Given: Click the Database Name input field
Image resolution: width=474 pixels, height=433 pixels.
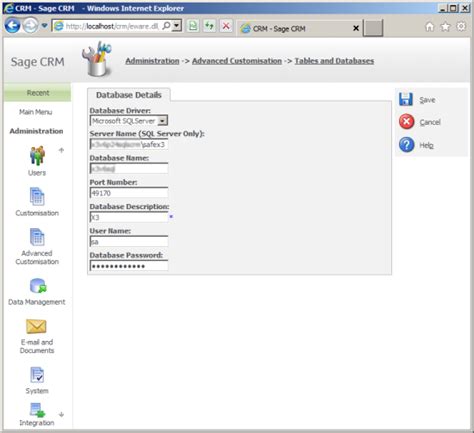Looking at the screenshot, I should pyautogui.click(x=129, y=169).
